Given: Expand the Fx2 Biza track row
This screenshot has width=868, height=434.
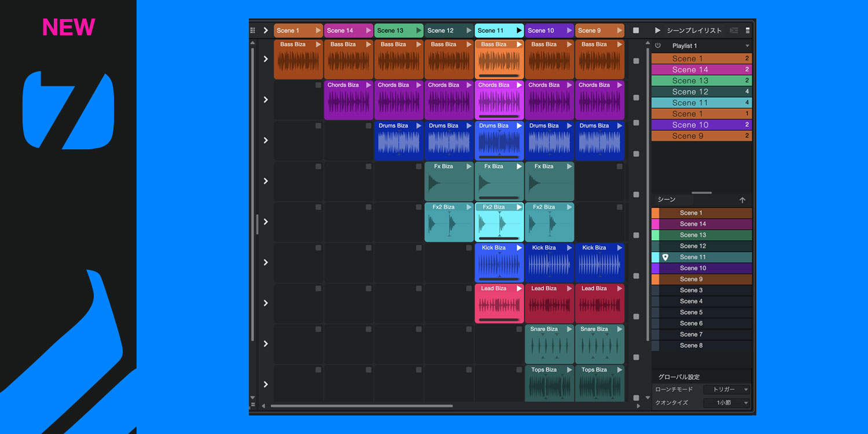Looking at the screenshot, I should click(266, 222).
